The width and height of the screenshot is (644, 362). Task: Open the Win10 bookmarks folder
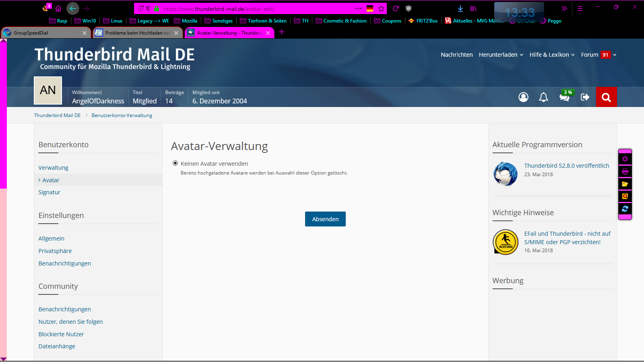(85, 21)
